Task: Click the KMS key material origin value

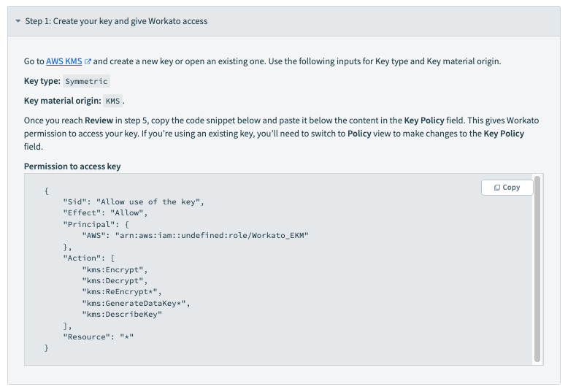Action: tap(112, 101)
